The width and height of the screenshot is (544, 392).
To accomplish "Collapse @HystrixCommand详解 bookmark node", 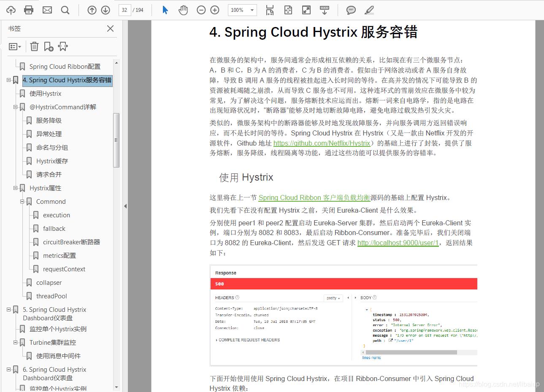I will [x=15, y=107].
